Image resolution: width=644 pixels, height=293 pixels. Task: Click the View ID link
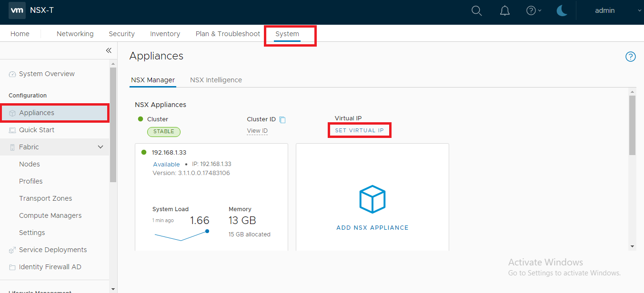pyautogui.click(x=257, y=131)
